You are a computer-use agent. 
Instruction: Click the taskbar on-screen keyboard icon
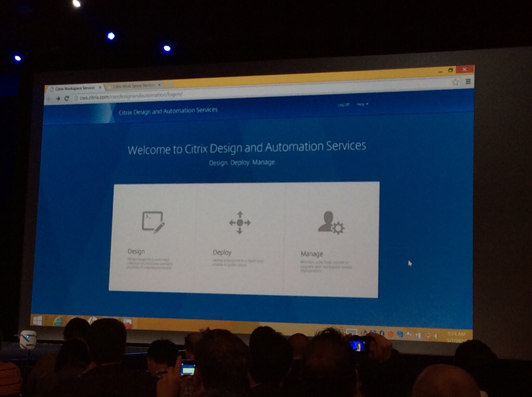click(x=351, y=333)
